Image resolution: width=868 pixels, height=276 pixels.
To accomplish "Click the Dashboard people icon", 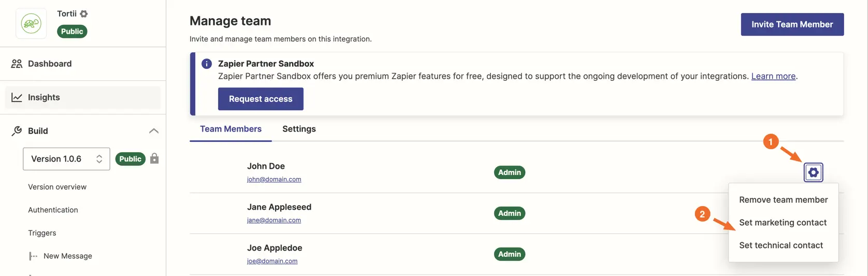I will [x=17, y=64].
